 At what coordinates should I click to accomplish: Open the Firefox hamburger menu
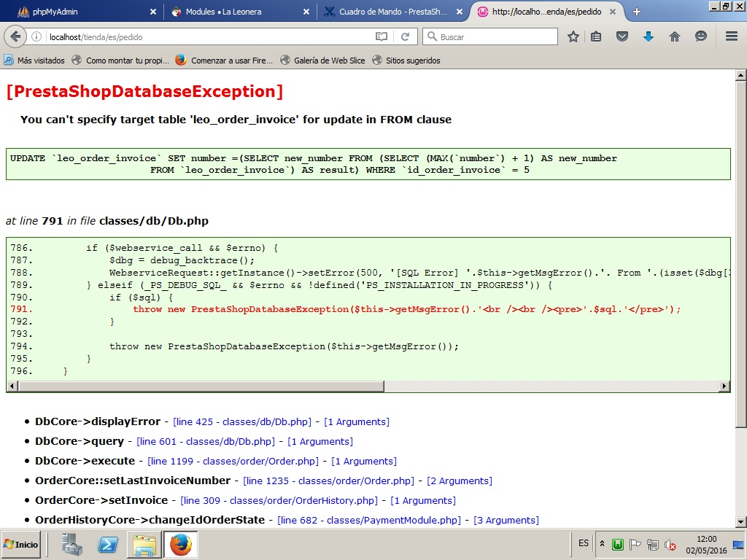[732, 36]
